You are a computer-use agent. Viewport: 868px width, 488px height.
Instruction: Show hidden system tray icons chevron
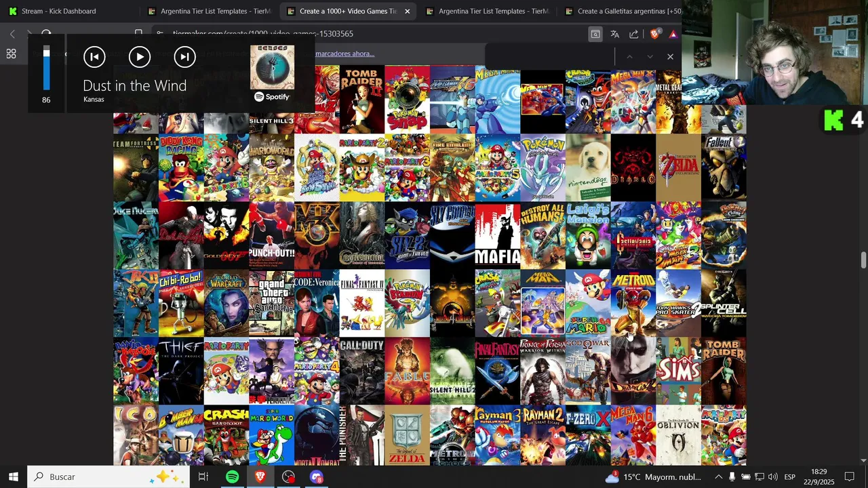click(718, 477)
